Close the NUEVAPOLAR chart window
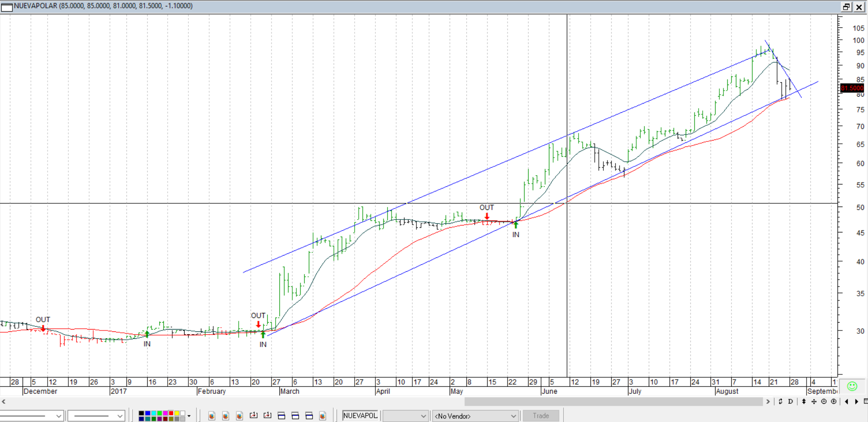The height and width of the screenshot is (422, 868). coord(859,6)
